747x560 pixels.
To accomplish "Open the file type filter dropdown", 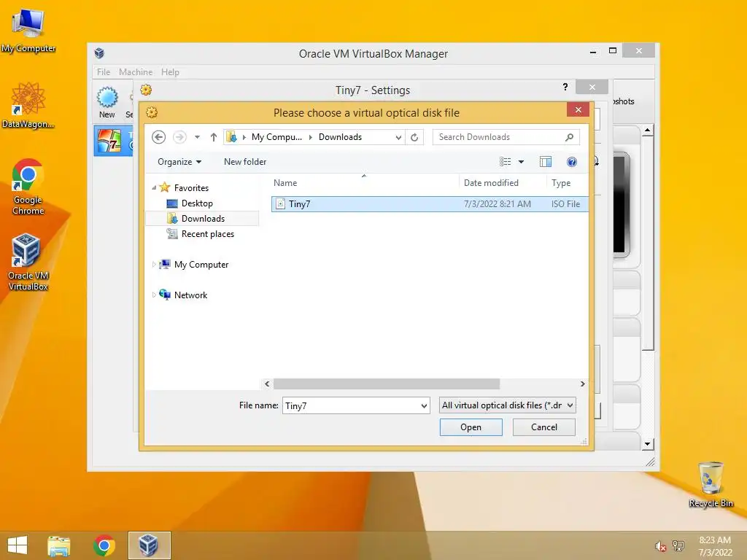I will 508,405.
